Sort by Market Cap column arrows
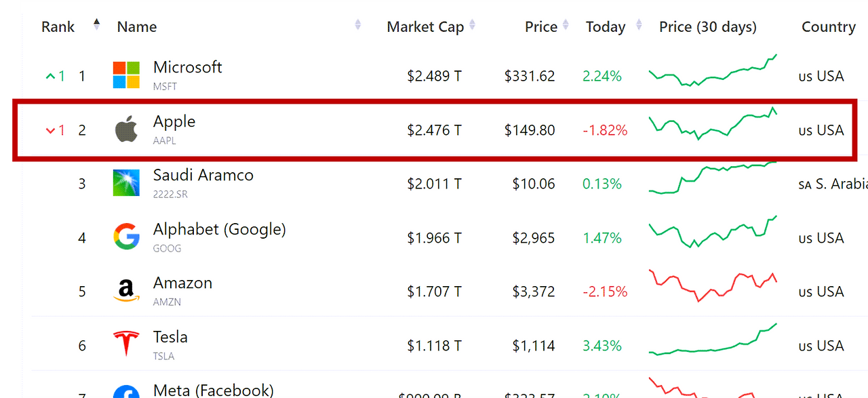The width and height of the screenshot is (868, 398). (x=473, y=26)
